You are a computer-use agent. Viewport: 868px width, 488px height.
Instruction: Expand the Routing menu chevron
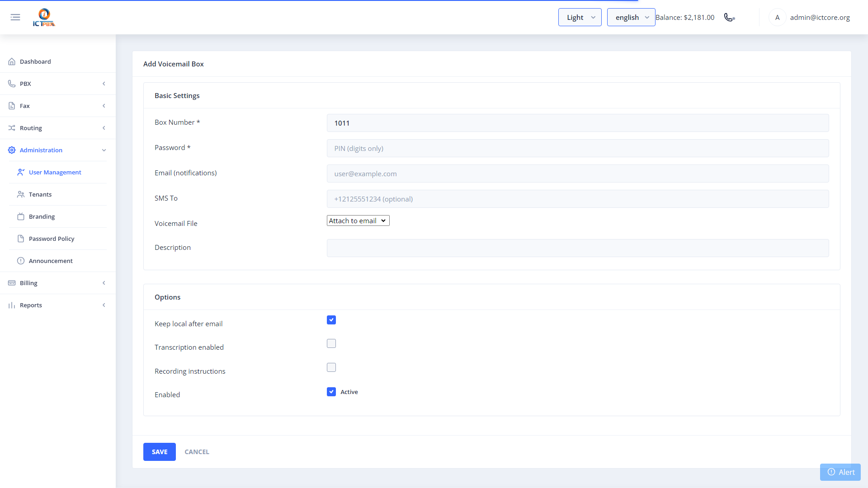pyautogui.click(x=104, y=128)
